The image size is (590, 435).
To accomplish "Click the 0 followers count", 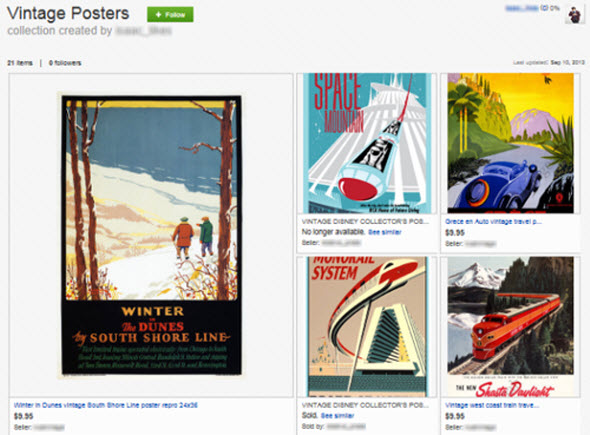I will pos(65,63).
